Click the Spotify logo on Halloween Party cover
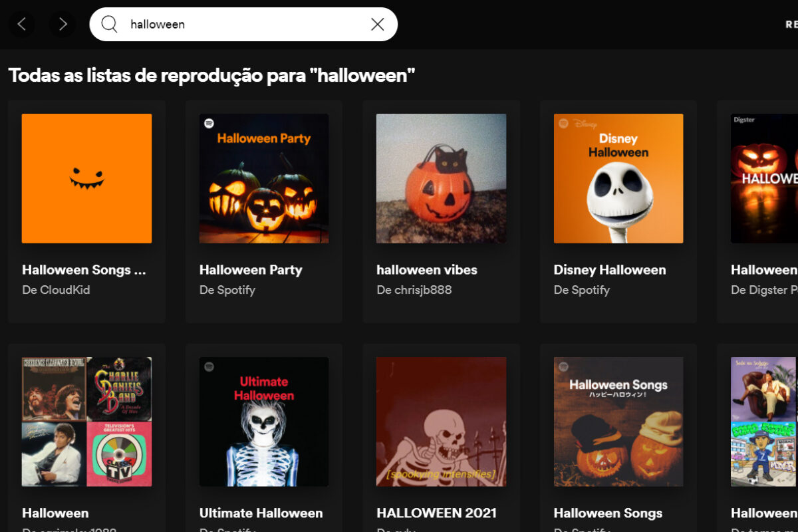The height and width of the screenshot is (532, 798). pos(209,124)
